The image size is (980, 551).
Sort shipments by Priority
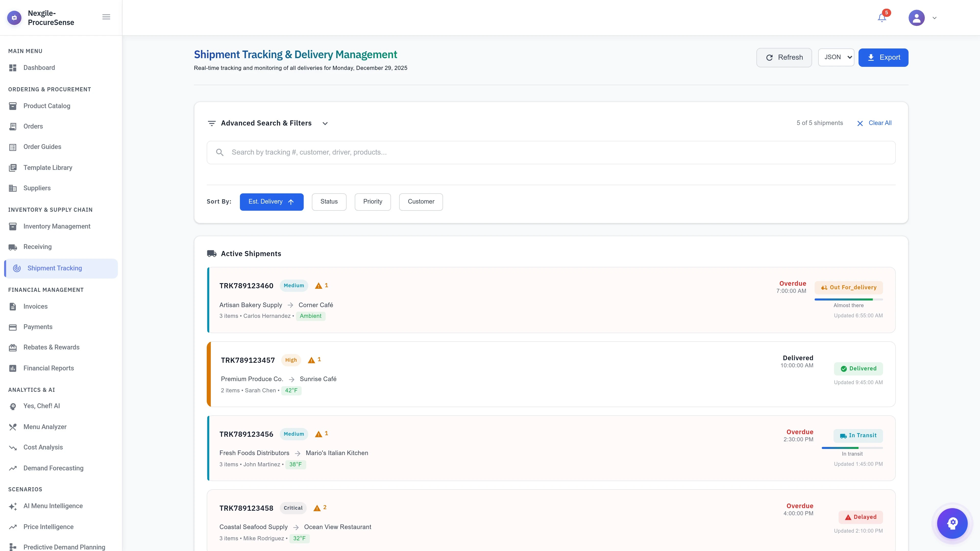[x=372, y=202]
